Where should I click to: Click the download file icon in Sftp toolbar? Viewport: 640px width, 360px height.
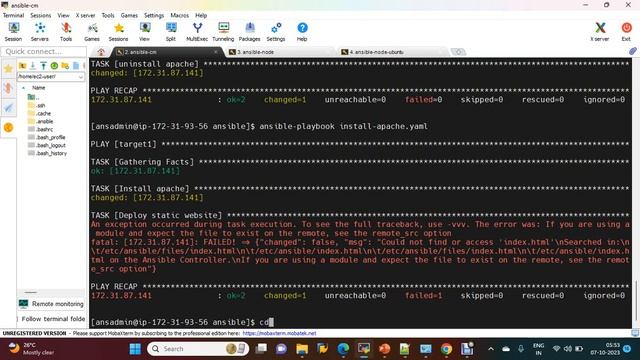point(33,66)
